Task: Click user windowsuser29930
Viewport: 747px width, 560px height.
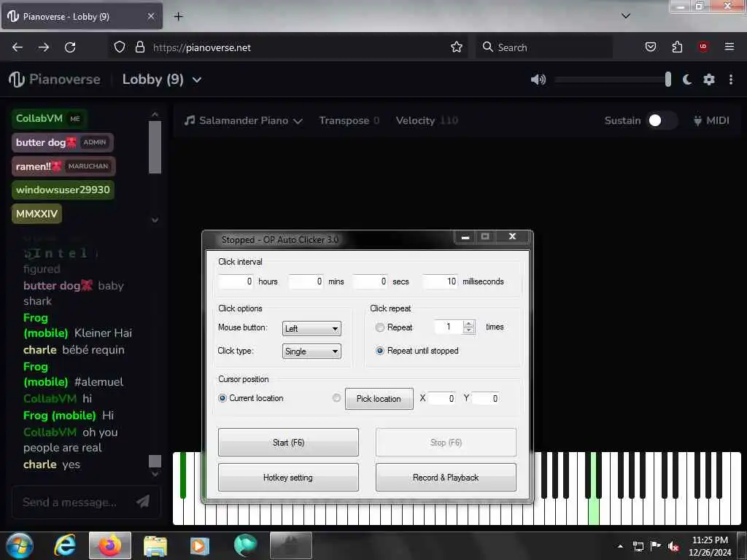Action: [x=63, y=190]
